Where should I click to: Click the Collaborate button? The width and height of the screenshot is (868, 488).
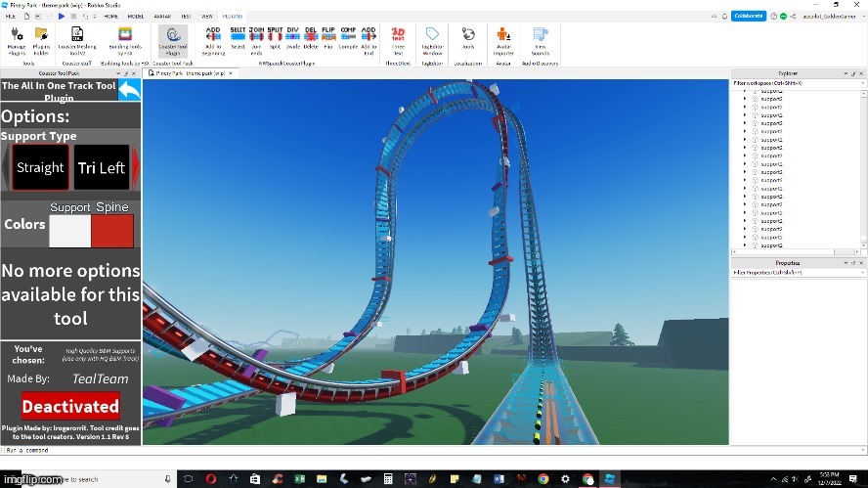click(x=749, y=16)
